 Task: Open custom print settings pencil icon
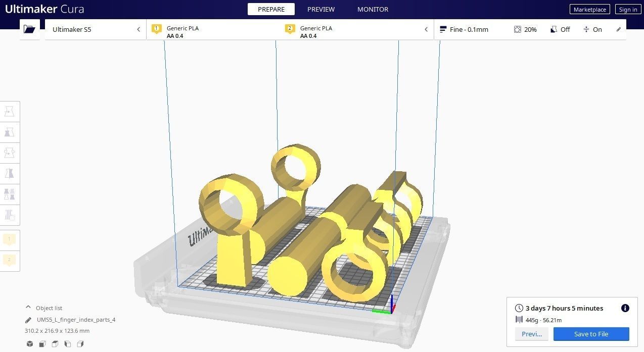[618, 29]
